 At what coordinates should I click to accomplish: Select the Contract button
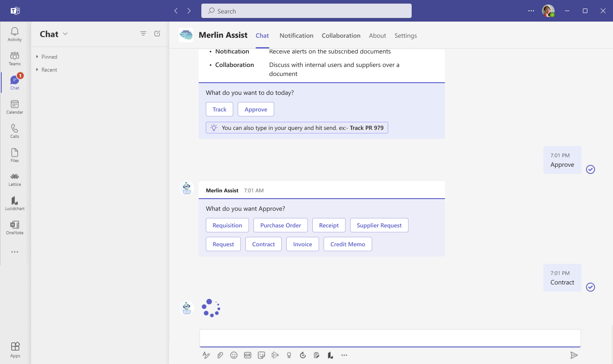(x=263, y=244)
